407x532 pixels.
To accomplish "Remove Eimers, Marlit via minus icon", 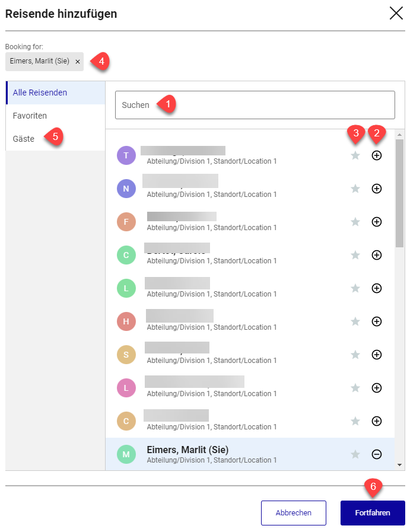I will pyautogui.click(x=377, y=454).
